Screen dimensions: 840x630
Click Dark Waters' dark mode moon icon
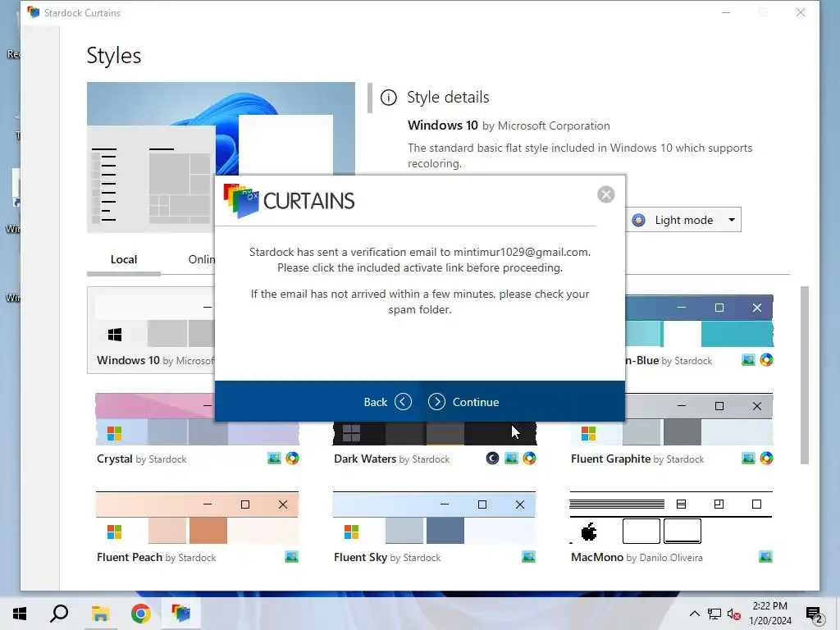pyautogui.click(x=492, y=458)
